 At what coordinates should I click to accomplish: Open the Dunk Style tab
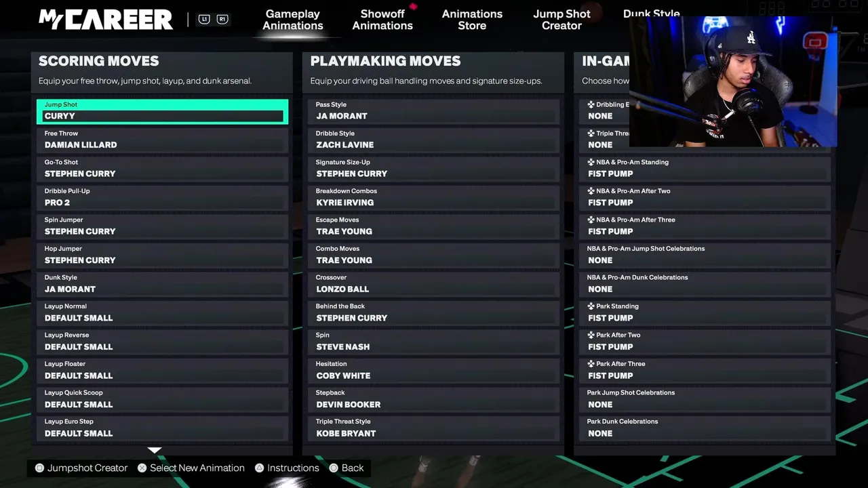pos(652,13)
